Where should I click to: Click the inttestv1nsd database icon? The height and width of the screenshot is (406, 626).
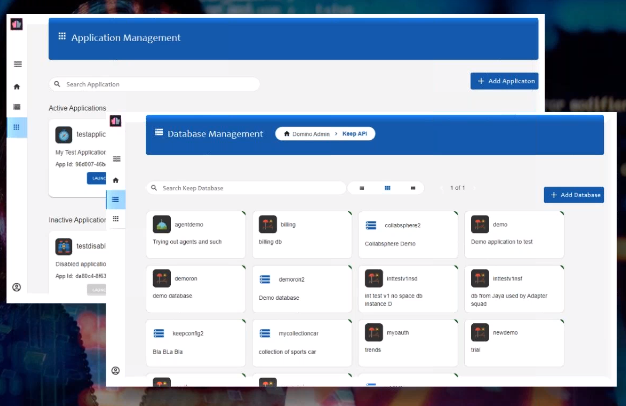tap(374, 278)
